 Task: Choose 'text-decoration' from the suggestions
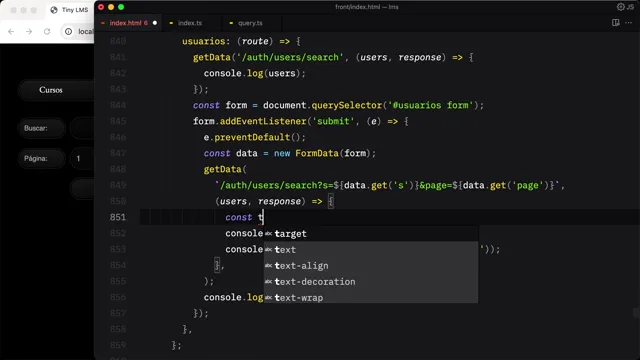371,281
